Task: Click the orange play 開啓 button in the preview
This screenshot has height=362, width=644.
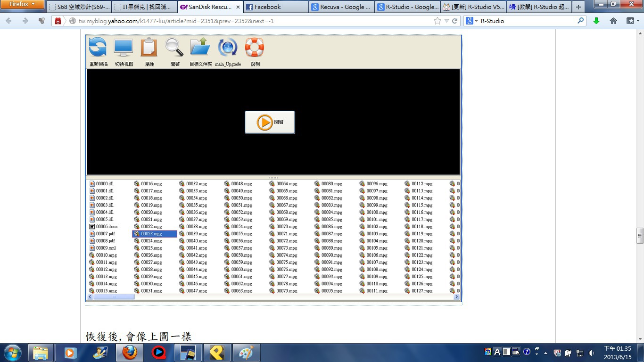Action: click(x=270, y=122)
